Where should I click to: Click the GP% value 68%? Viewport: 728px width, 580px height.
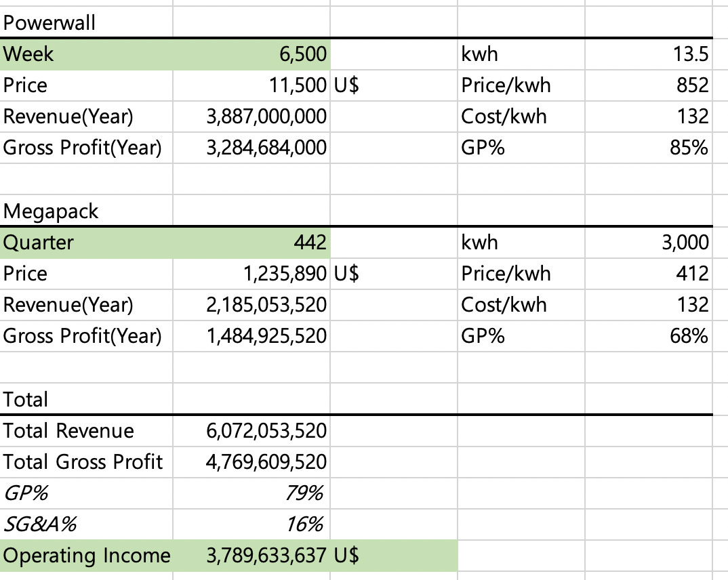point(648,336)
